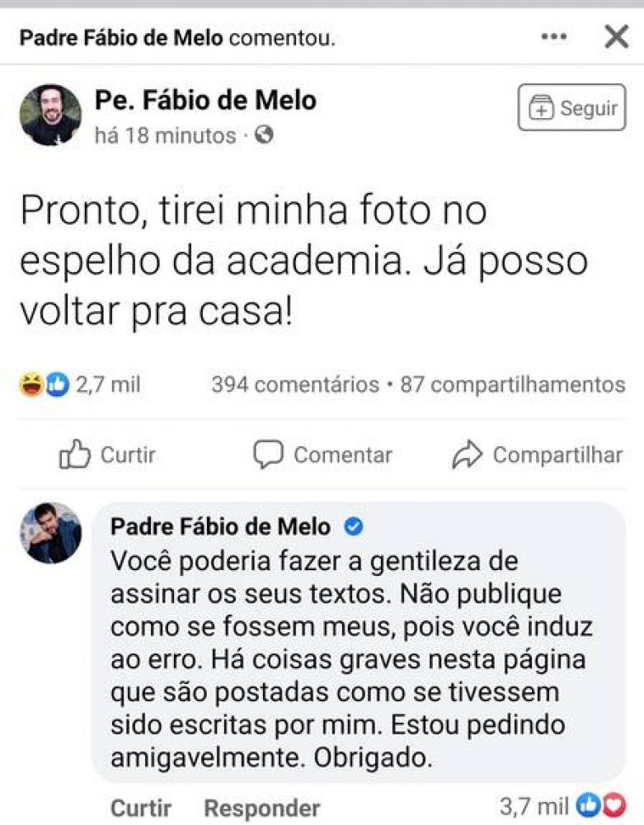Click the public globe visibility icon
Viewport: 644px width, 825px height.
[264, 135]
